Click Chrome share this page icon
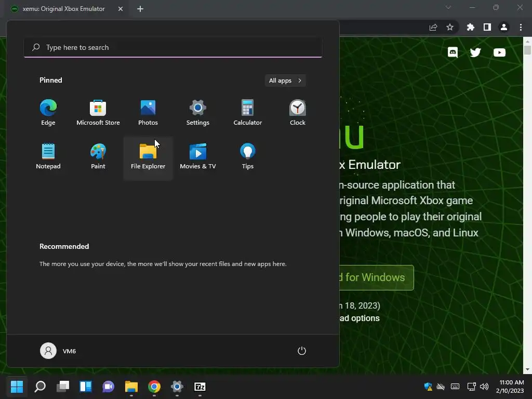Screen dimensions: 532x399 tap(433, 27)
